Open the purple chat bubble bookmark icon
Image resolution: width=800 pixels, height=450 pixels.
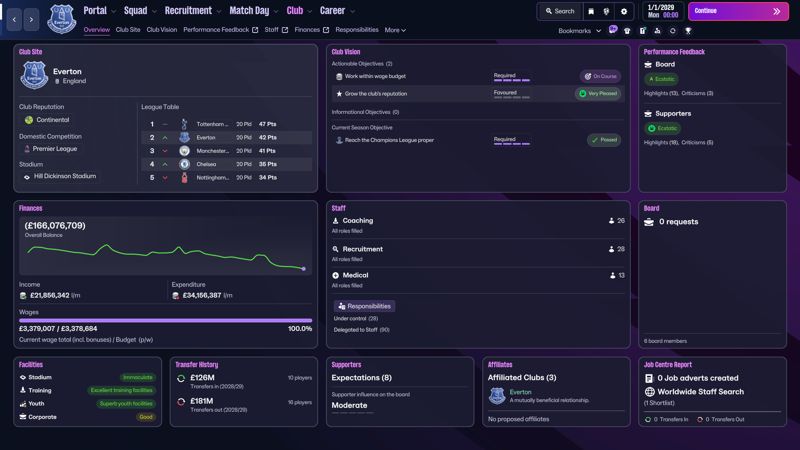click(613, 30)
